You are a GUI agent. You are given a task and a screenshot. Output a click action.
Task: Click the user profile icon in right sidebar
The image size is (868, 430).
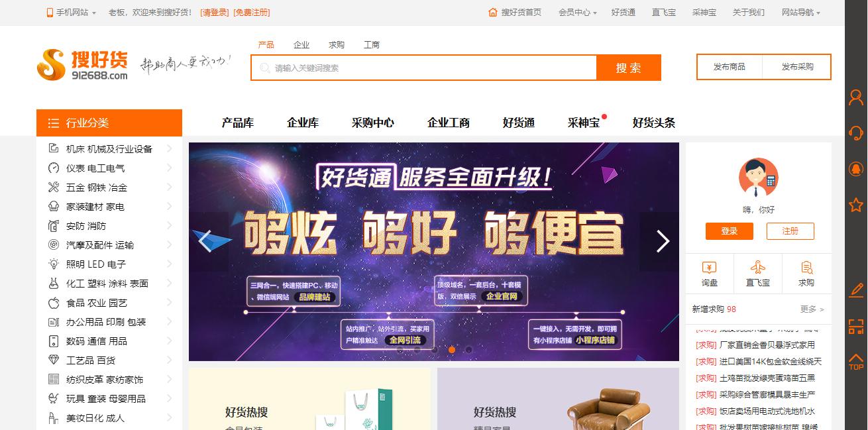point(856,97)
